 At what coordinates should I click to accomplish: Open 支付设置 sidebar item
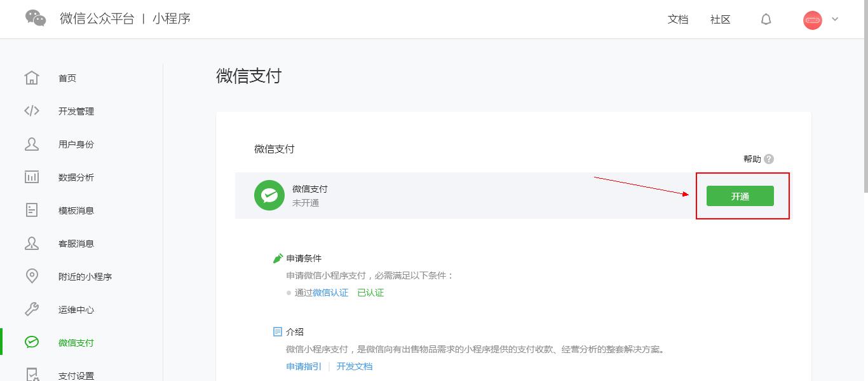tap(76, 376)
